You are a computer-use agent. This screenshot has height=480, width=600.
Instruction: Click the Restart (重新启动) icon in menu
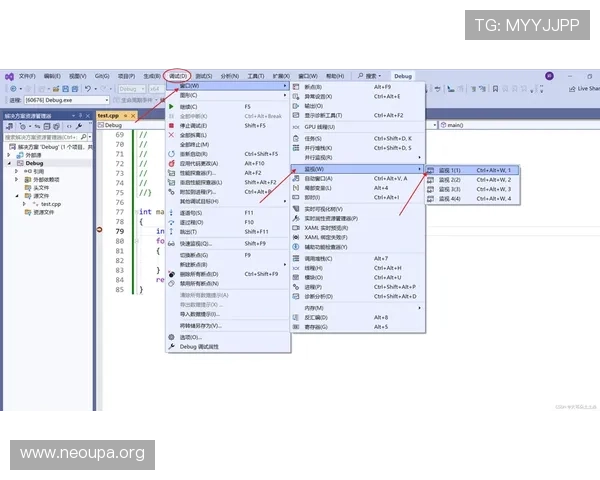click(x=171, y=153)
